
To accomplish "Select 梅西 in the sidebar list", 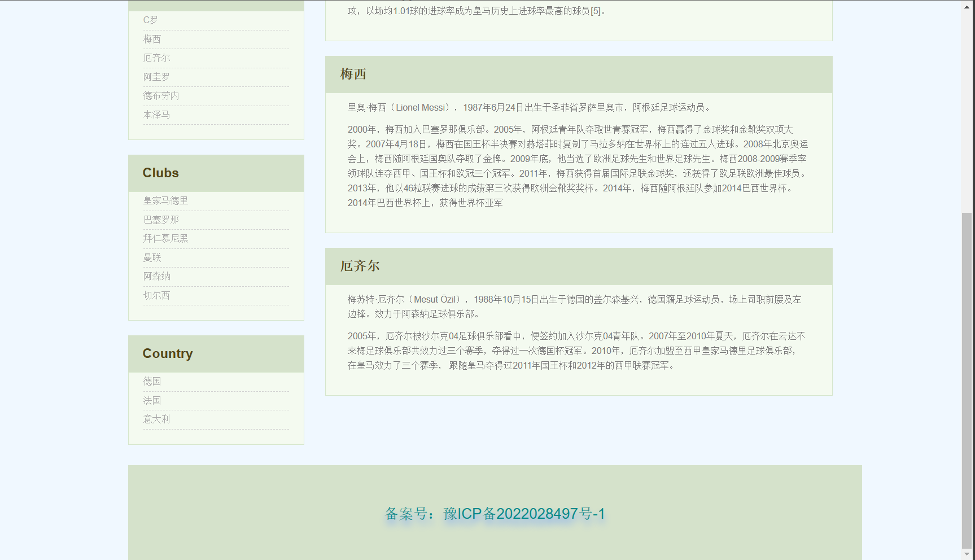I will coord(152,39).
